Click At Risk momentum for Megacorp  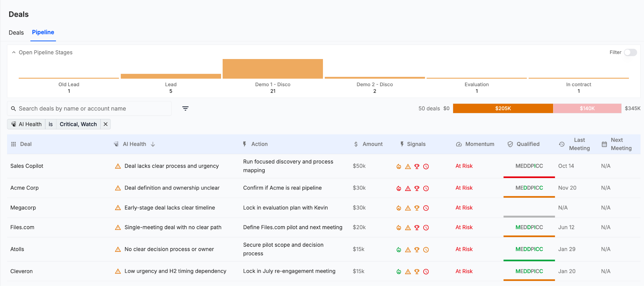pos(464,208)
